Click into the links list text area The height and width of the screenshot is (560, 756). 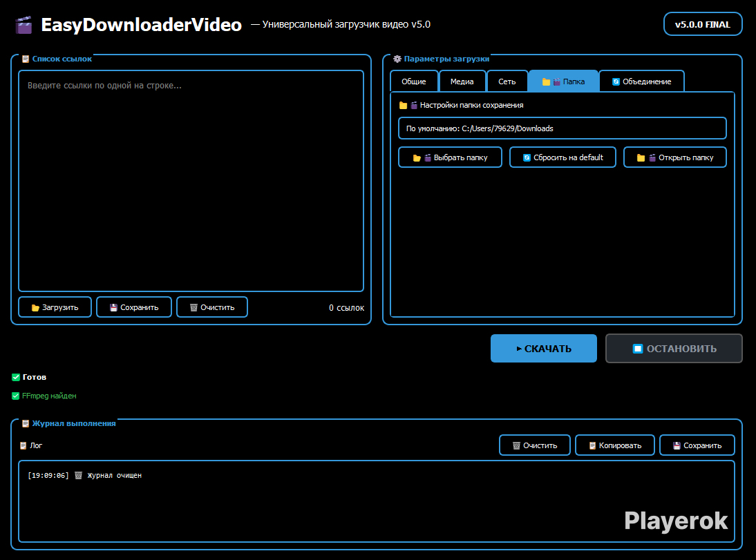click(x=191, y=181)
